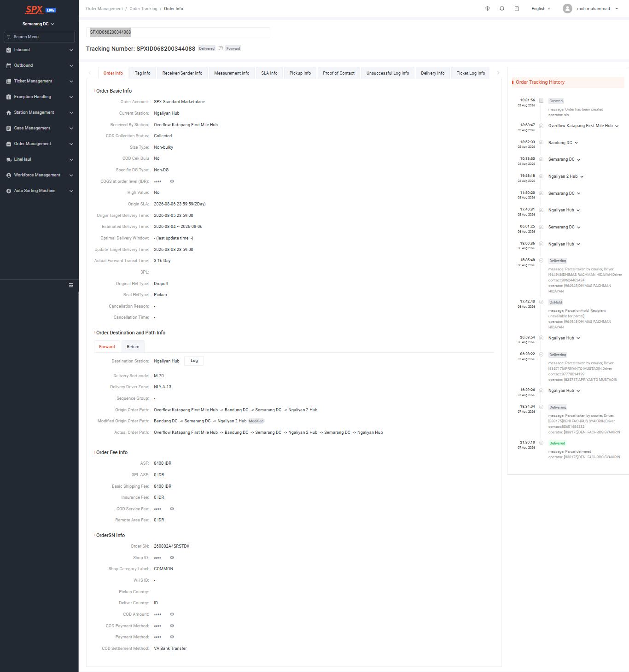Click the Auto Sorting Machine icon
This screenshot has width=629, height=672.
click(9, 191)
